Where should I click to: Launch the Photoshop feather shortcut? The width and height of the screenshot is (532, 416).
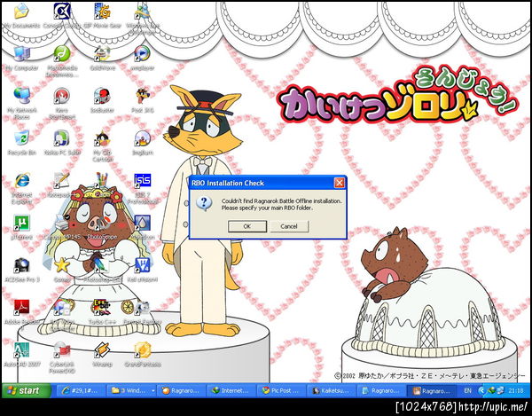pos(102,269)
